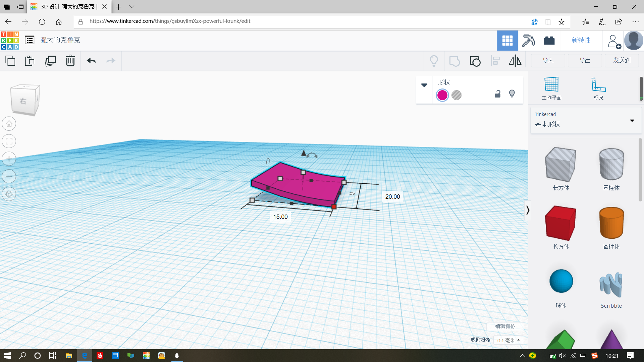Screen dimensions: 644x362
Task: Open the blocks pickaxe mode
Action: pos(528,41)
